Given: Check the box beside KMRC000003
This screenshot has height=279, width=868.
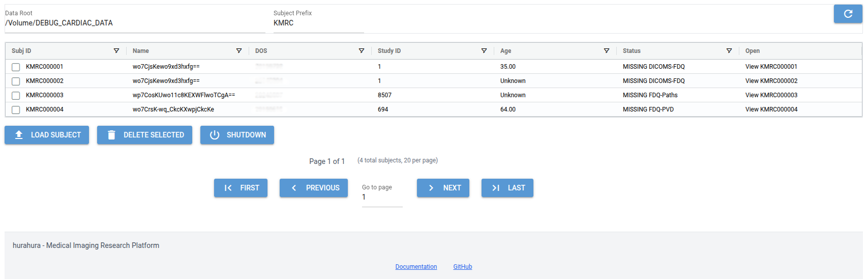Looking at the screenshot, I should click(16, 96).
